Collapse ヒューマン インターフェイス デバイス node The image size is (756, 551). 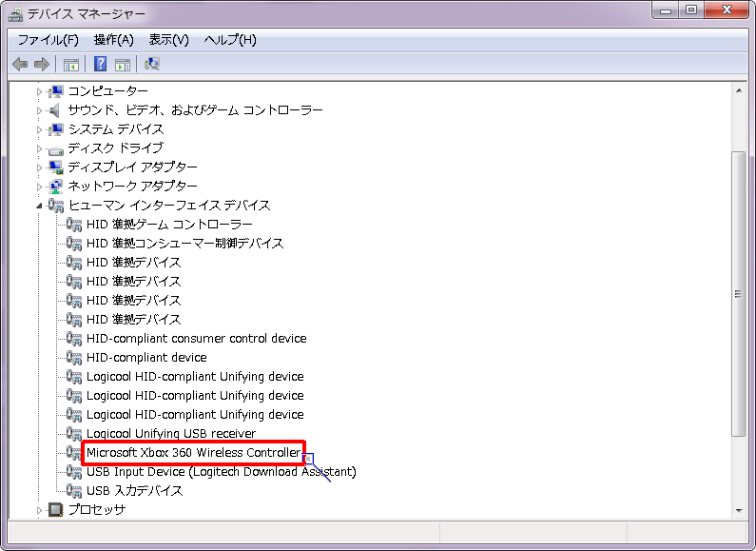click(40, 206)
